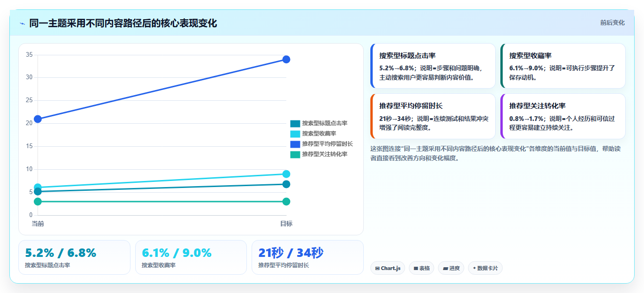
Task: Click the 搜索型收藏率 caption under 6.1% / 9.0%
Action: [x=159, y=265]
